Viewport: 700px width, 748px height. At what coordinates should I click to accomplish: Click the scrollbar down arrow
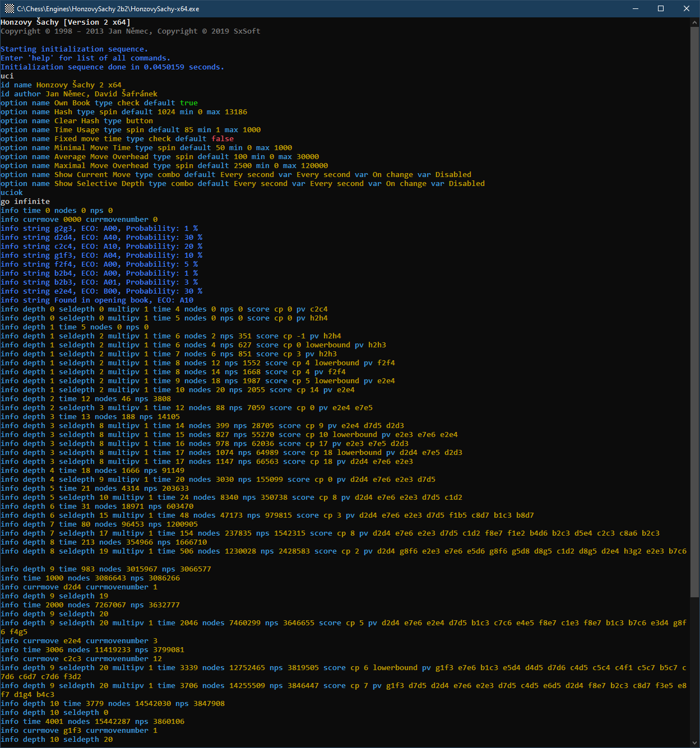[x=695, y=742]
